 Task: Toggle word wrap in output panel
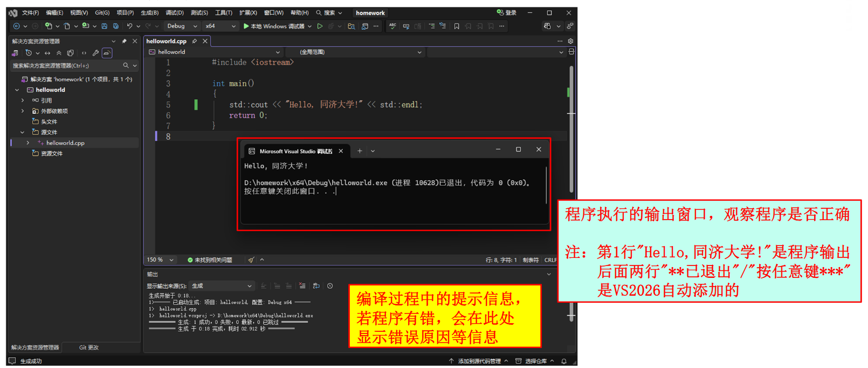(x=316, y=286)
